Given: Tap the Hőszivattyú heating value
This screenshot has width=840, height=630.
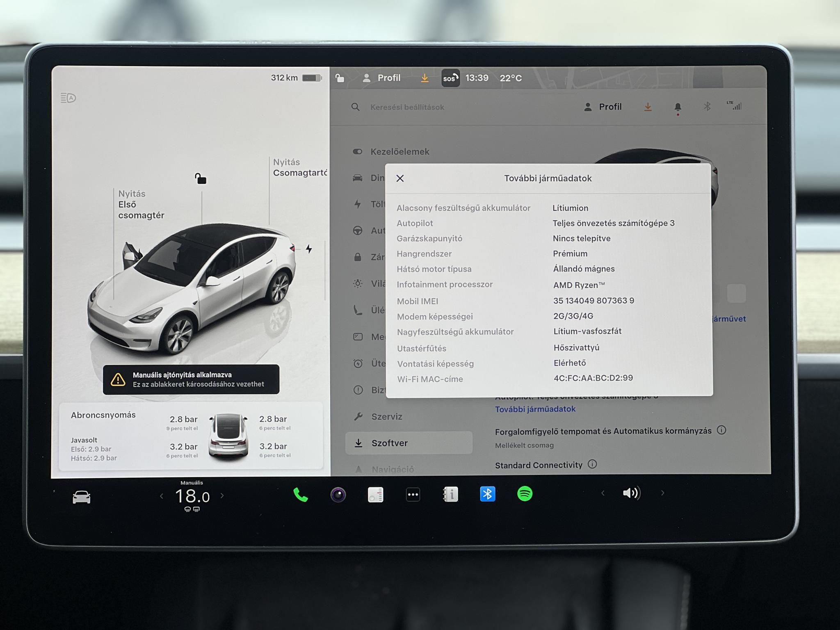Looking at the screenshot, I should 576,348.
